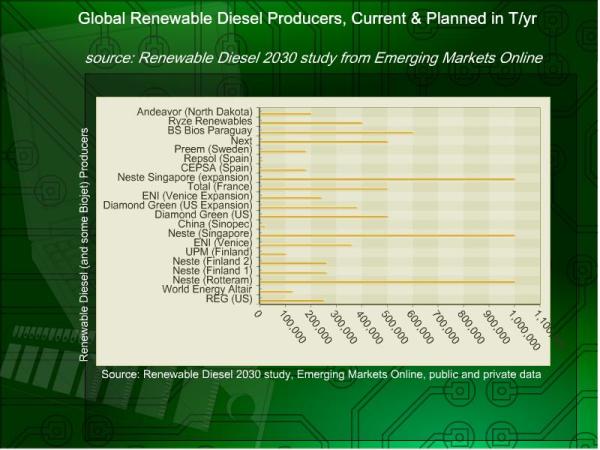Select the 'Diamond Green (US)' label
The width and height of the screenshot is (600, 450).
[x=203, y=214]
